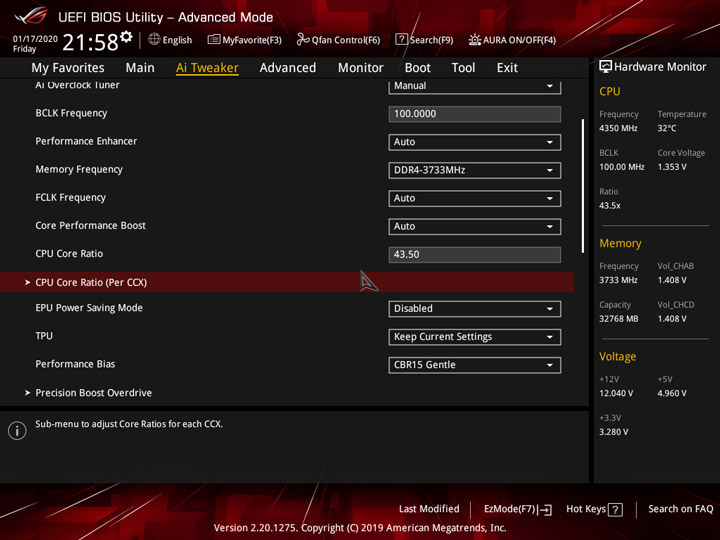The height and width of the screenshot is (540, 720).
Task: Select the Ai Tweaker tab
Action: point(207,68)
